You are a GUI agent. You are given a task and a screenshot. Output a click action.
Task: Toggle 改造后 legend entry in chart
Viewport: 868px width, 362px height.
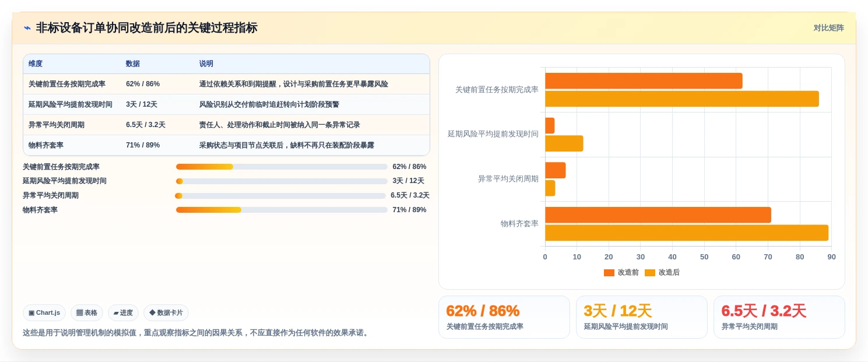point(662,272)
